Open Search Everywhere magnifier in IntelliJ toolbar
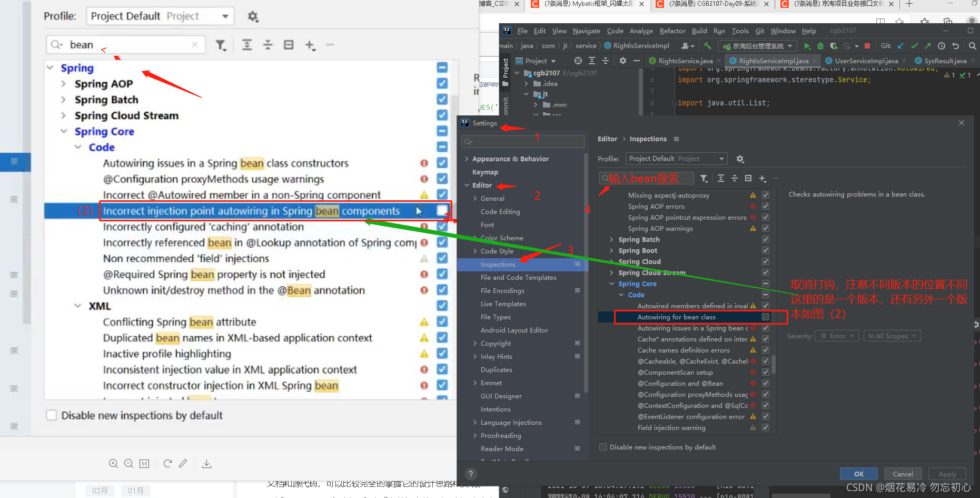Image resolution: width=980 pixels, height=498 pixels. [973, 46]
